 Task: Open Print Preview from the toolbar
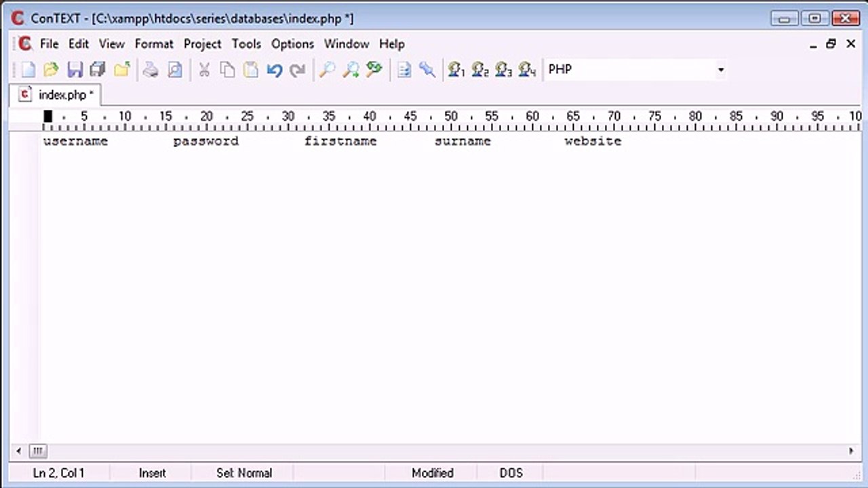point(175,69)
